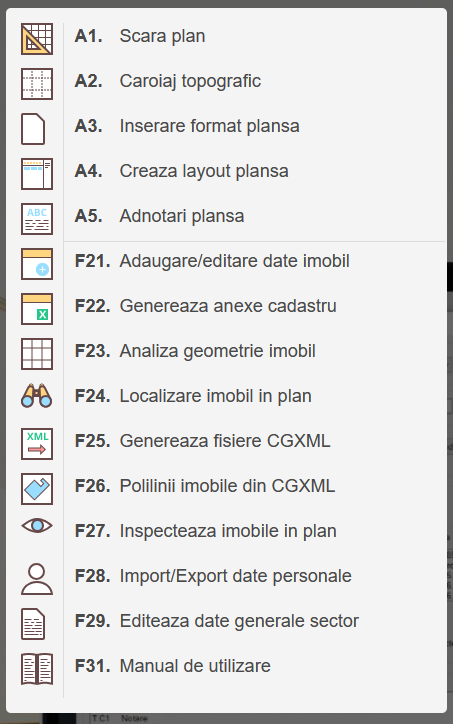
Task: Click the ABC Adnotari plansa icon
Action: click(x=37, y=219)
